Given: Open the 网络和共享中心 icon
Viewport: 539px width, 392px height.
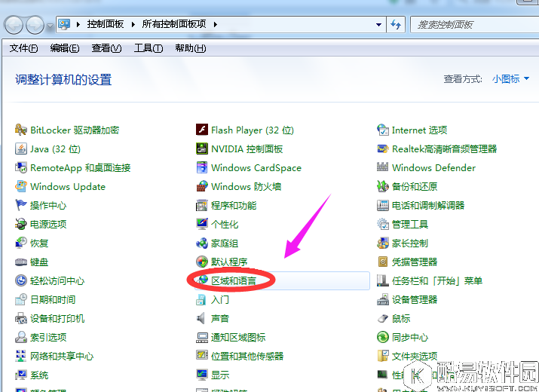Looking at the screenshot, I should tap(20, 356).
